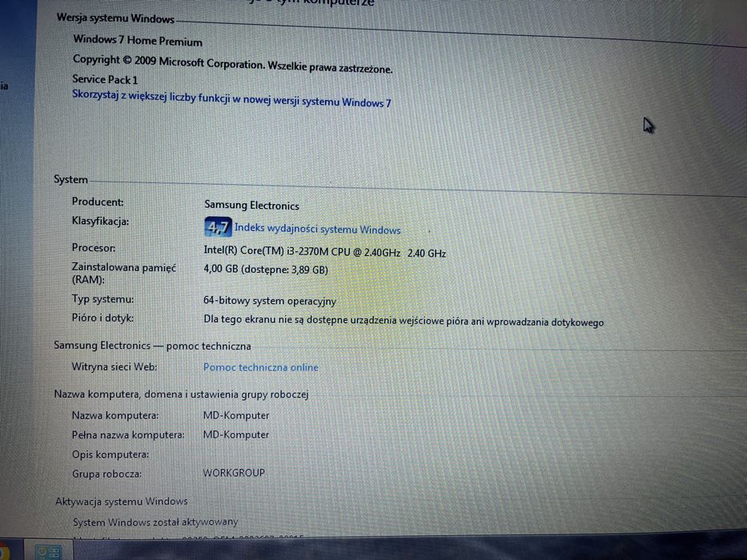Click the Wersja systemu Windows heading
Screen dimensions: 747x560
pyautogui.click(x=115, y=18)
